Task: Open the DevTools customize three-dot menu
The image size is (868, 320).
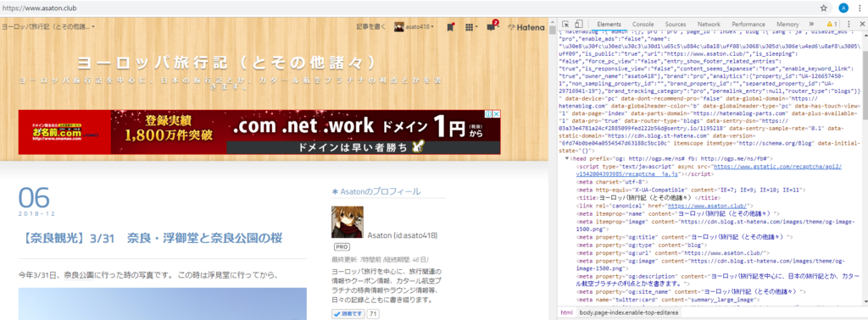Action: click(x=849, y=25)
